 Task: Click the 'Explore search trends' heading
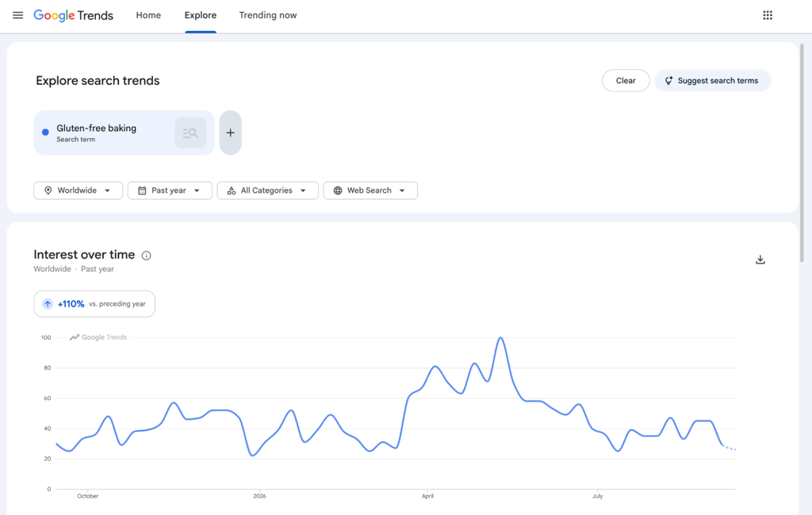98,81
